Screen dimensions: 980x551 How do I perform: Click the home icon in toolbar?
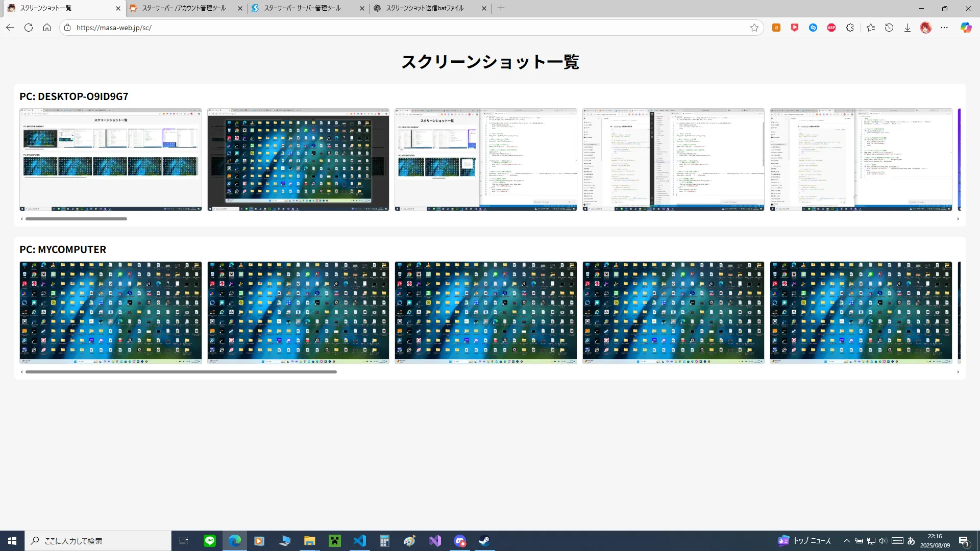[x=47, y=28]
